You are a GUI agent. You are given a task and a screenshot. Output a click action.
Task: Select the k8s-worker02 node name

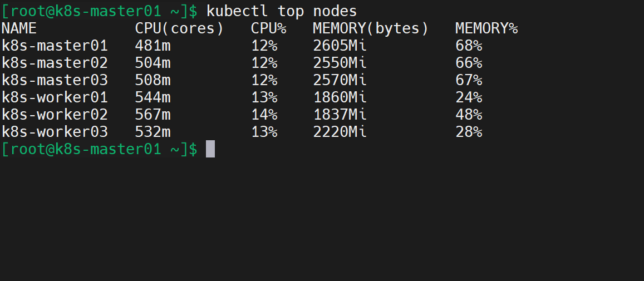pos(55,115)
